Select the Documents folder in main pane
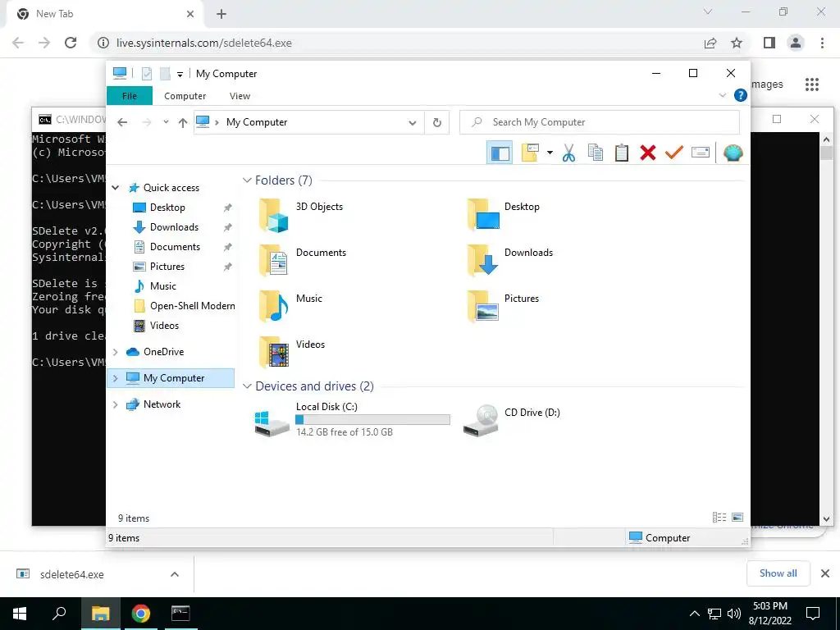 click(302, 260)
